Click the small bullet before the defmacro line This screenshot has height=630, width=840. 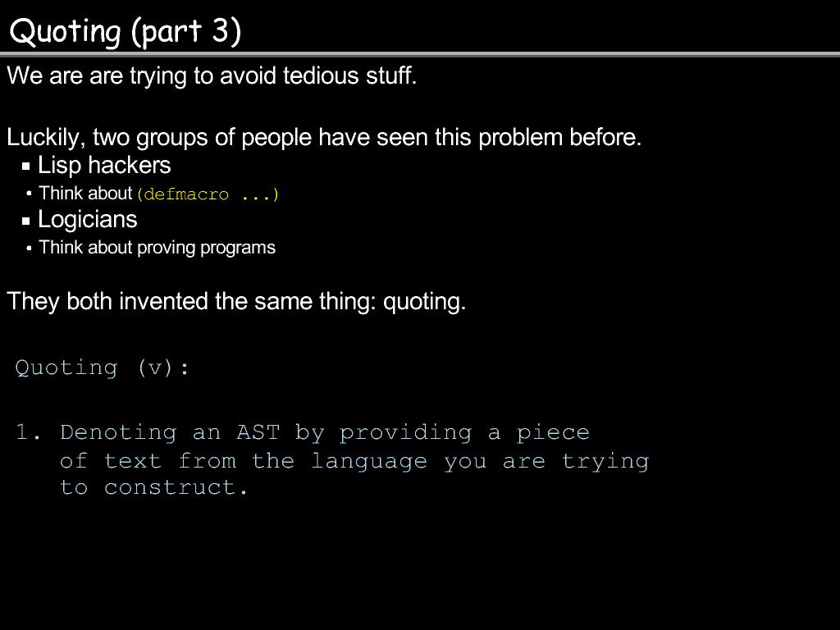click(29, 194)
